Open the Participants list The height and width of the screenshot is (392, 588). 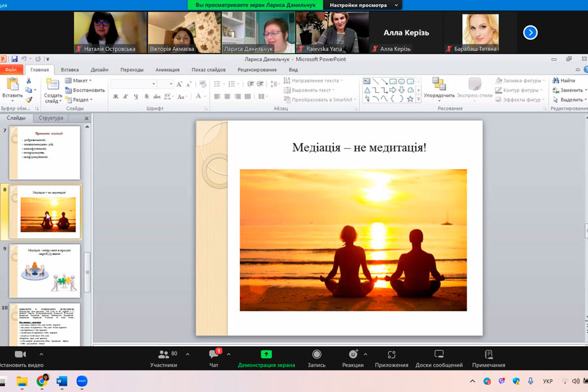pyautogui.click(x=163, y=355)
